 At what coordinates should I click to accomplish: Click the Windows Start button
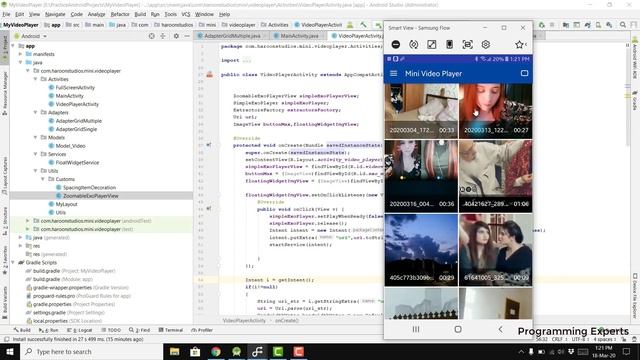[x=9, y=351]
